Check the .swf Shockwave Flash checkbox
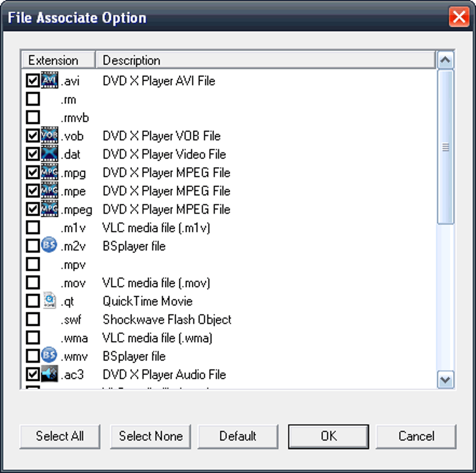Screen dimensions: 476x473 point(33,319)
